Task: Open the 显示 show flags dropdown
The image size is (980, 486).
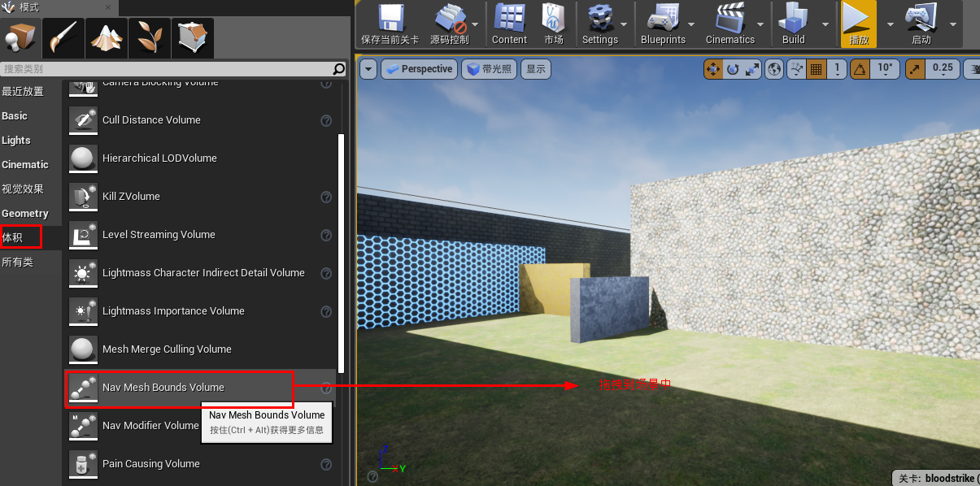Action: click(x=535, y=69)
